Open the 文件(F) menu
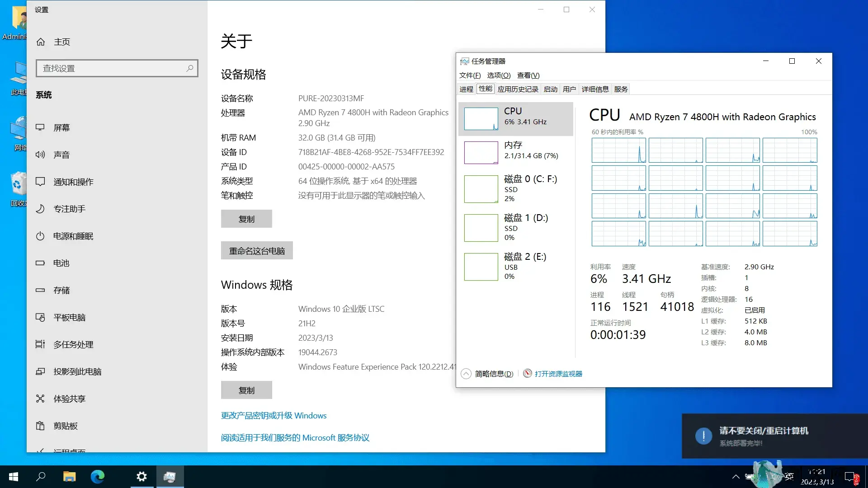Screen dimensions: 868x488 coord(470,75)
